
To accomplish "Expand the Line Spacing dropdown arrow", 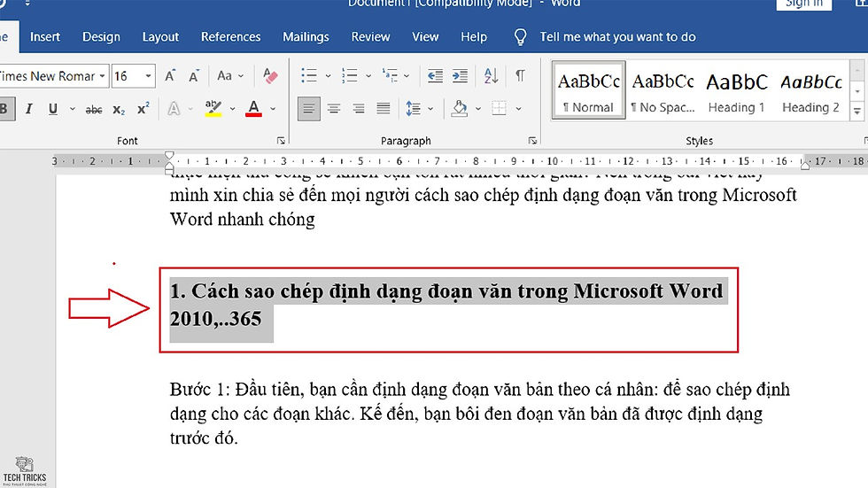I will click(x=430, y=109).
